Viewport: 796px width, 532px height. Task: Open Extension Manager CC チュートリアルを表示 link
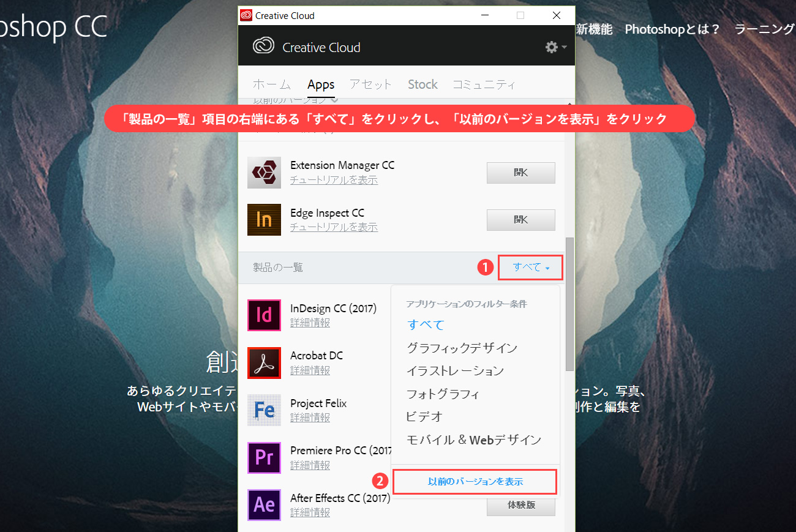(x=334, y=180)
